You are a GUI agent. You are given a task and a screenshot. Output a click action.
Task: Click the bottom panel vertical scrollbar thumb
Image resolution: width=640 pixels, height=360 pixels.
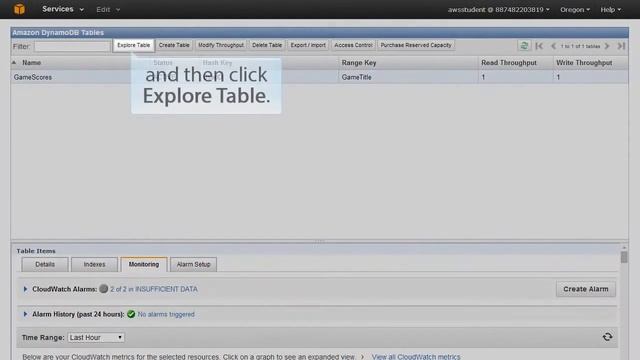(x=624, y=257)
